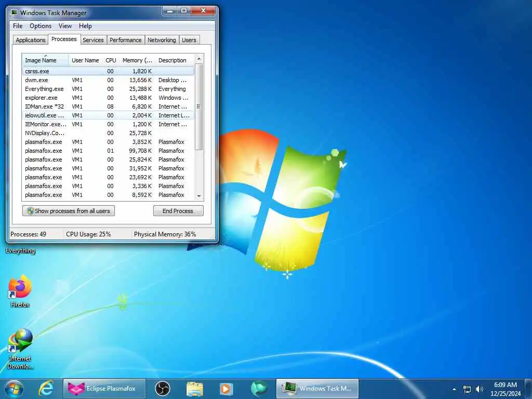
Task: Open Windows Media Player taskbar icon
Action: [226, 389]
